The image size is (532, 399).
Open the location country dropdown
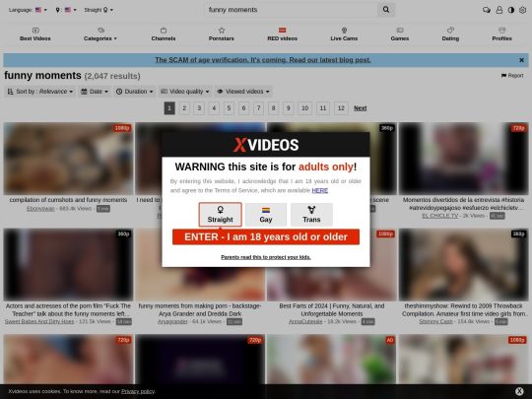point(66,10)
